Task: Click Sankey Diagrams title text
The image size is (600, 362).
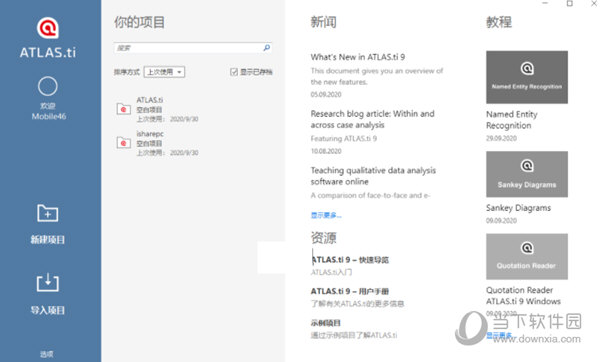Action: coord(518,208)
